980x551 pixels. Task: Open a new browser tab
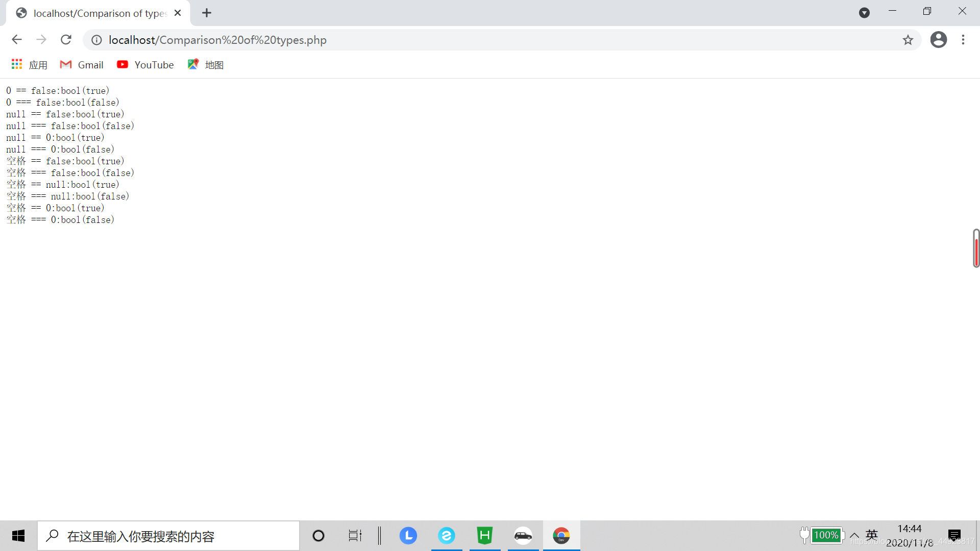207,13
